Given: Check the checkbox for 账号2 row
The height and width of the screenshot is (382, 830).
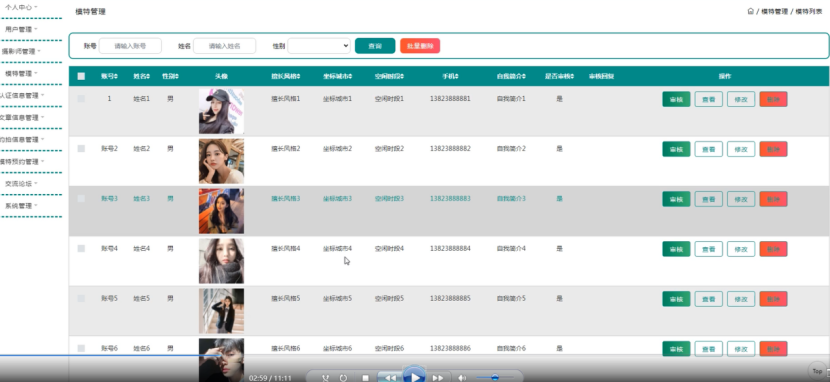Looking at the screenshot, I should (81, 149).
